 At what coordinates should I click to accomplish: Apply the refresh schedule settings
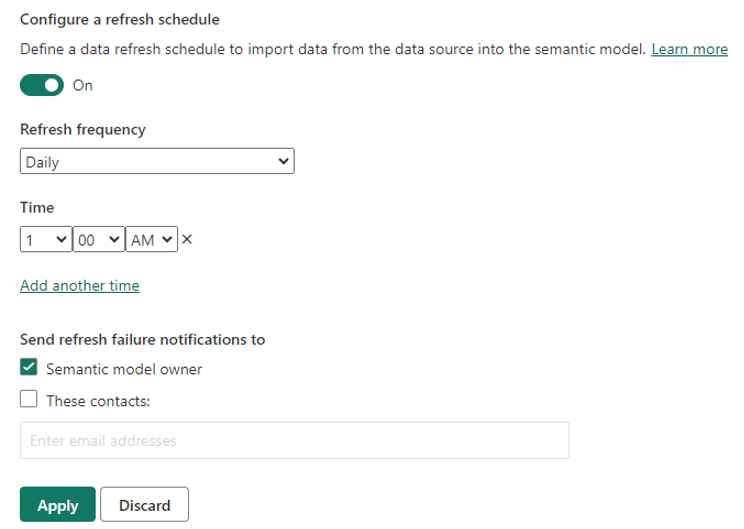(x=57, y=505)
